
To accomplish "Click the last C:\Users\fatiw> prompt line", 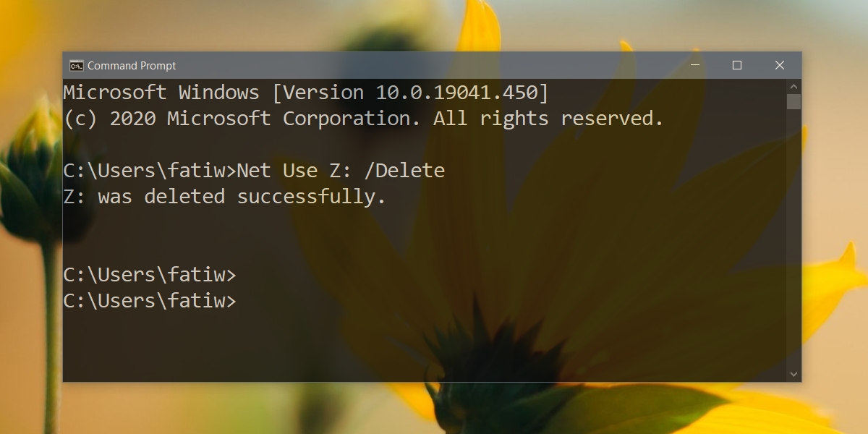I will point(150,301).
